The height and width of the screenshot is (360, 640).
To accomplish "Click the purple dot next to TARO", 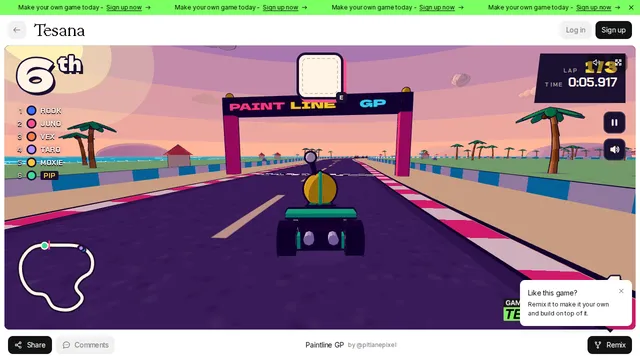I will pyautogui.click(x=31, y=150).
